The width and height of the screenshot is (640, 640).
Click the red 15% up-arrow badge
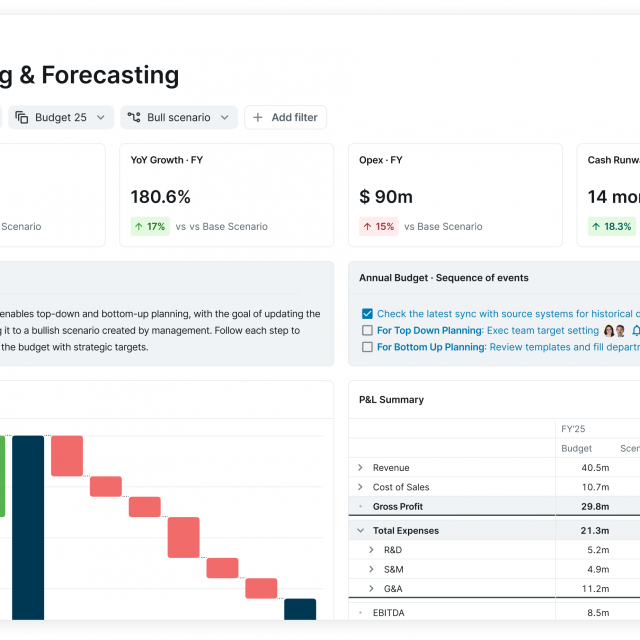tap(379, 227)
